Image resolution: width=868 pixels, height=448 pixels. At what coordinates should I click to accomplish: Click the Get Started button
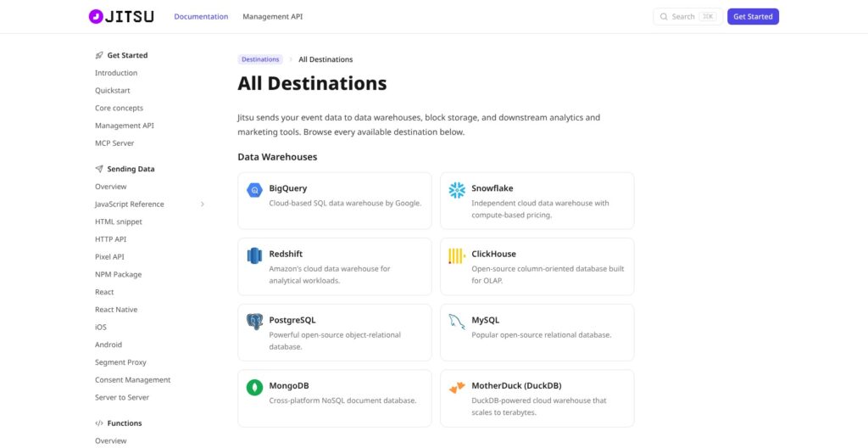tap(753, 17)
